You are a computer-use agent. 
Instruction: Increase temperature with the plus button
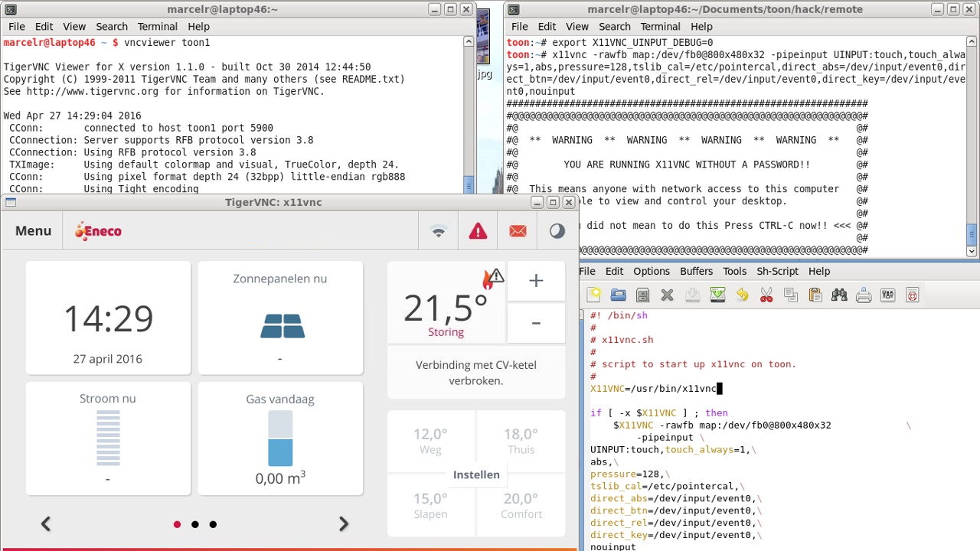pyautogui.click(x=536, y=281)
